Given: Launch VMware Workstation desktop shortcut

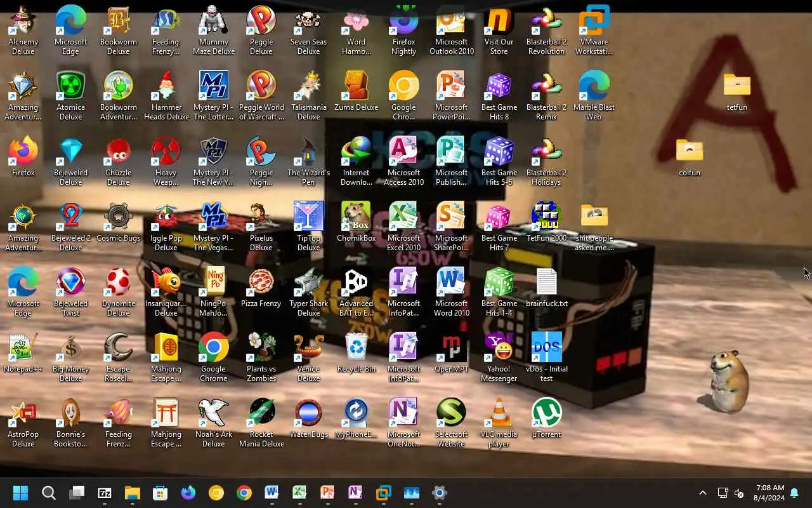Looking at the screenshot, I should point(594,30).
